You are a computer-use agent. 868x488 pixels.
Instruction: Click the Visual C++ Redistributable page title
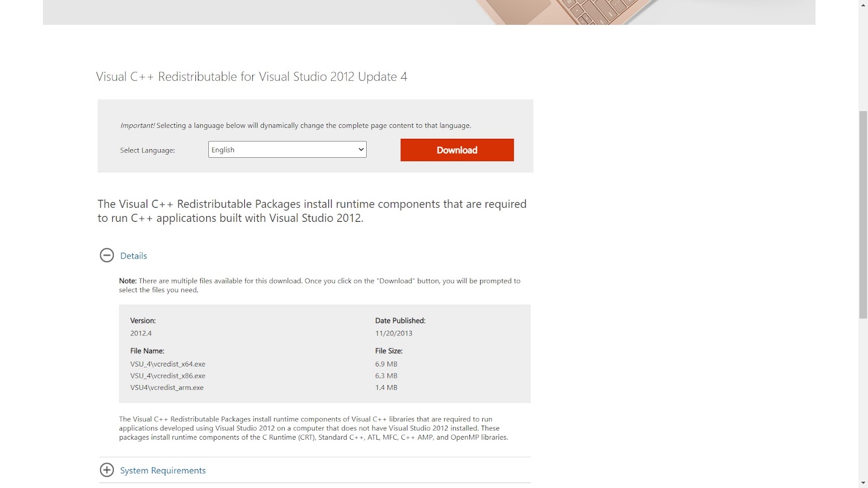click(x=252, y=77)
